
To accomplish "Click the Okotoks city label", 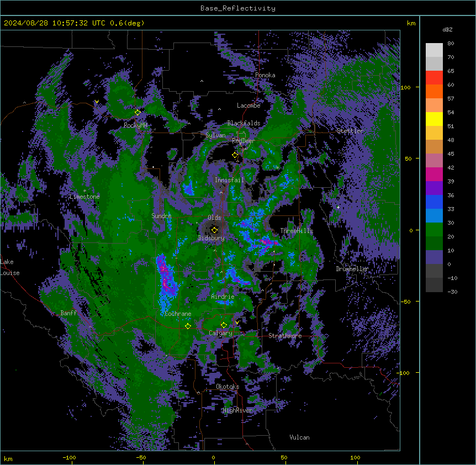I will 228,387.
